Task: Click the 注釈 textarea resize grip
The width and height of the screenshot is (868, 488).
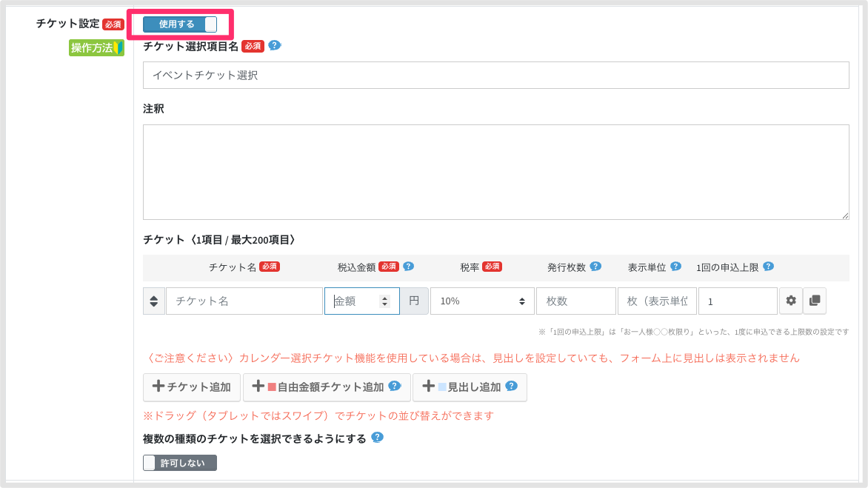Action: (x=845, y=215)
